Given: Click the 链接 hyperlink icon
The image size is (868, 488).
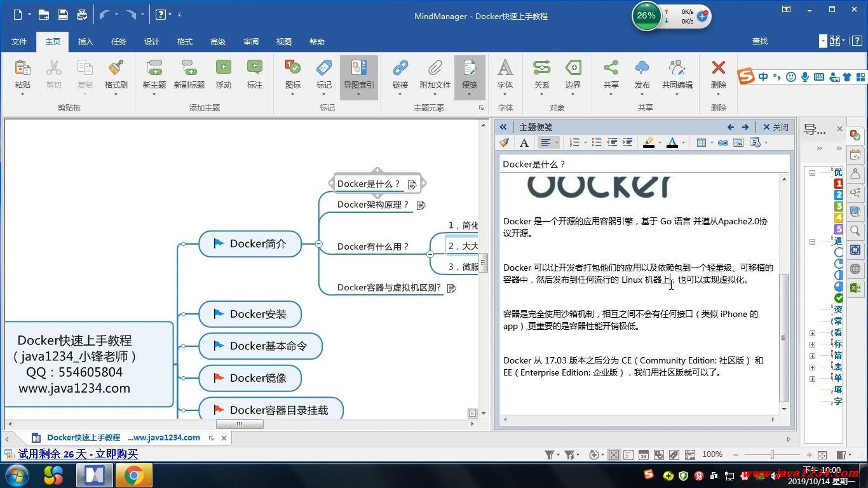Looking at the screenshot, I should 400,67.
